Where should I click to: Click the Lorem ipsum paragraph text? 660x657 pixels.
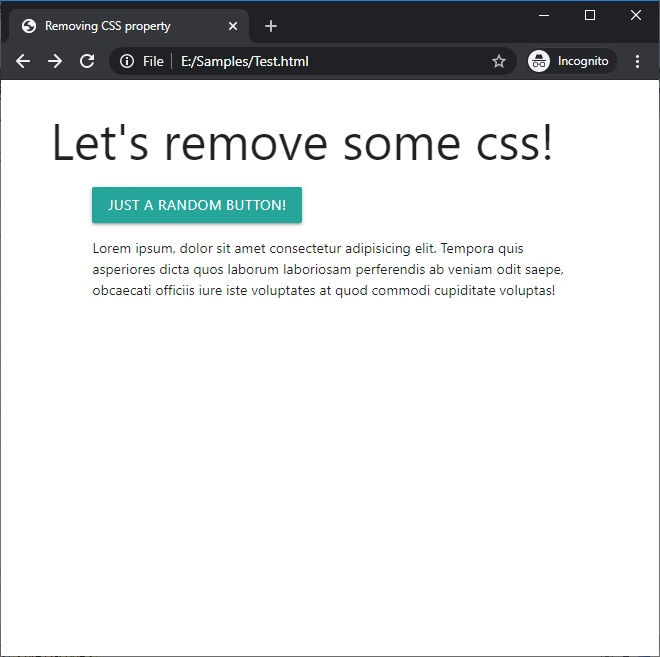click(x=328, y=269)
